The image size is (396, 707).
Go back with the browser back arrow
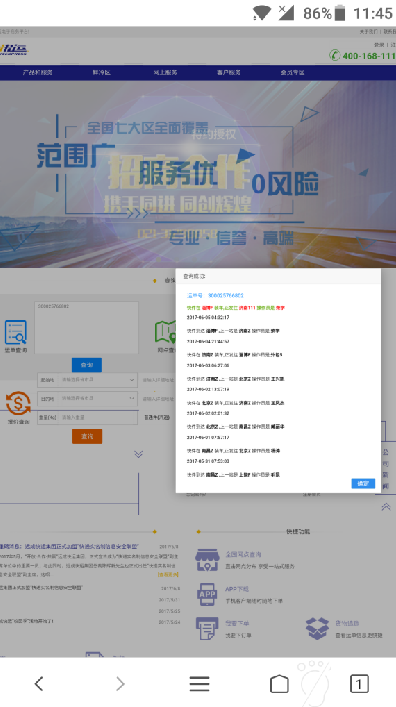click(39, 684)
